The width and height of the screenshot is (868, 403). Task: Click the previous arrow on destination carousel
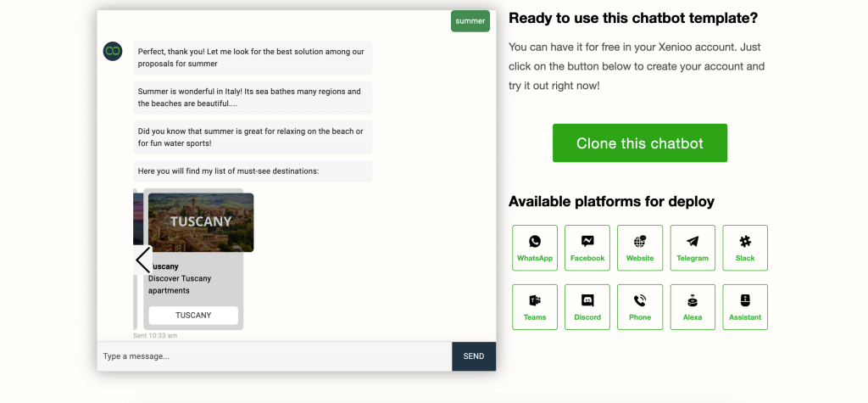pyautogui.click(x=142, y=260)
